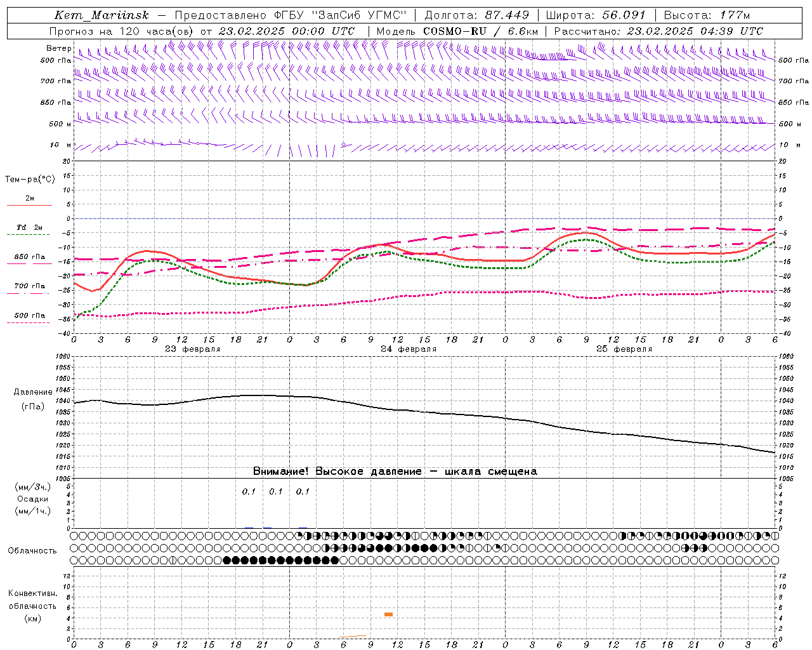Click '700 гПа' entry in temperature legend
This screenshot has height=650, width=812.
click(30, 286)
